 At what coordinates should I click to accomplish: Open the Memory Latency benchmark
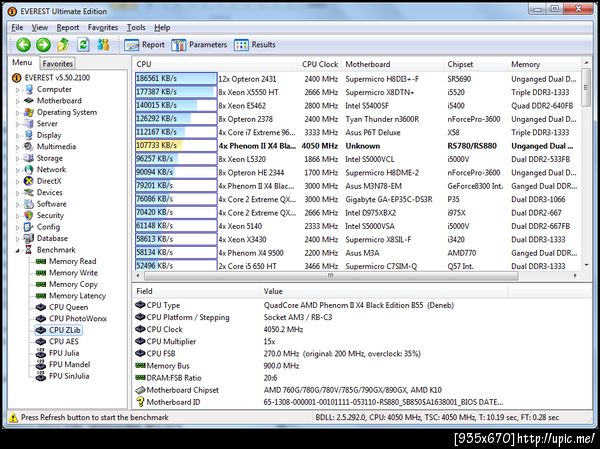pos(70,296)
